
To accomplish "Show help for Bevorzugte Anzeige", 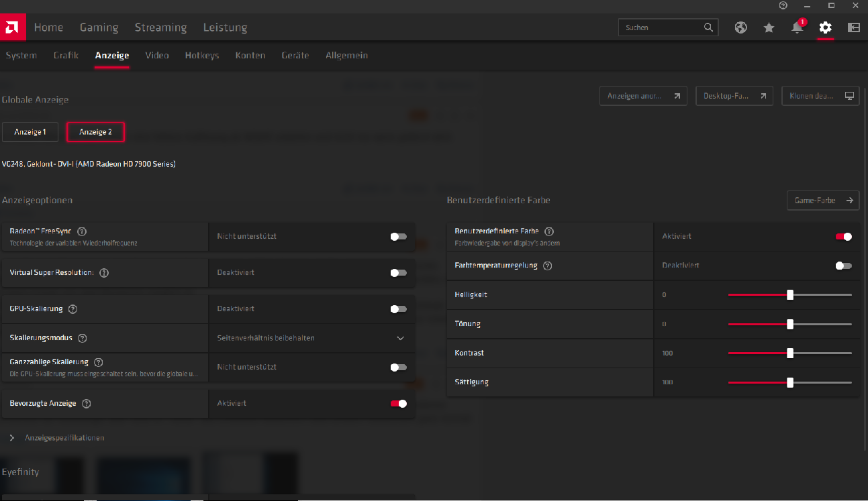I will pos(86,404).
